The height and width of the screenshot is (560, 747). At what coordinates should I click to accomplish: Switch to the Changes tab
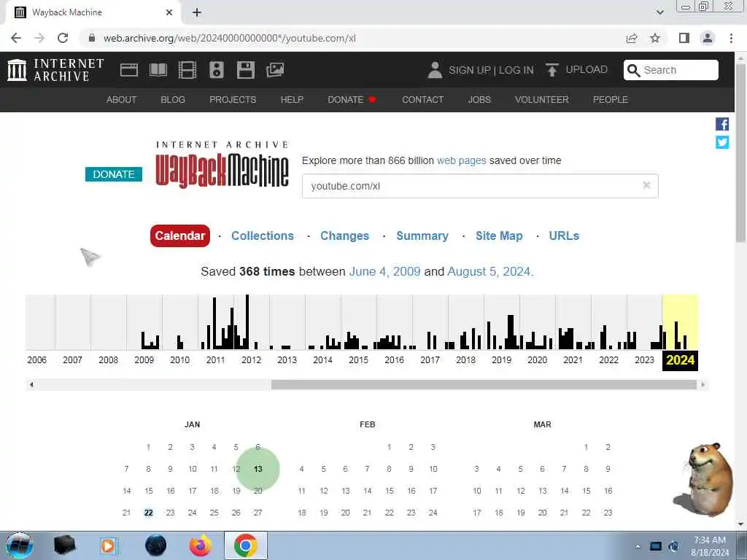pos(344,236)
